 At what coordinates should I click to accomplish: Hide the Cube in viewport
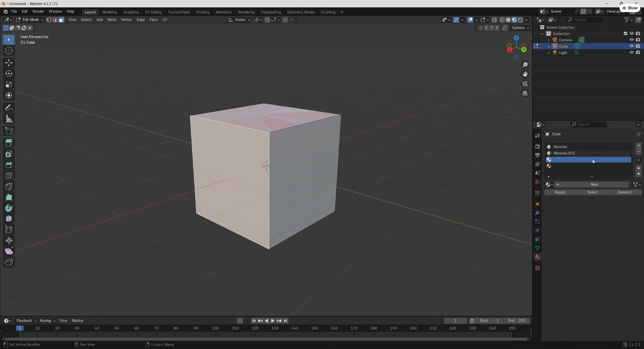pos(631,46)
